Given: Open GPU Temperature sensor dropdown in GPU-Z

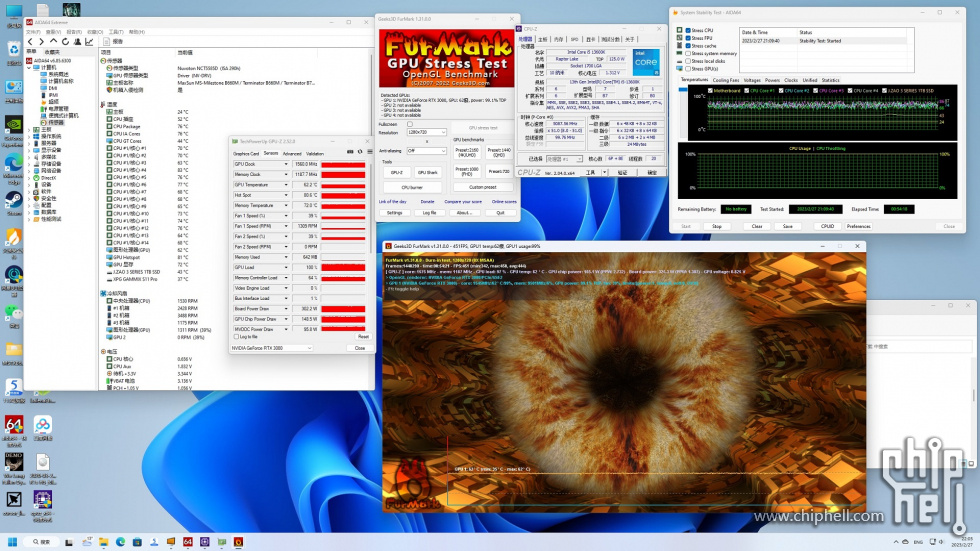Looking at the screenshot, I should tap(286, 185).
